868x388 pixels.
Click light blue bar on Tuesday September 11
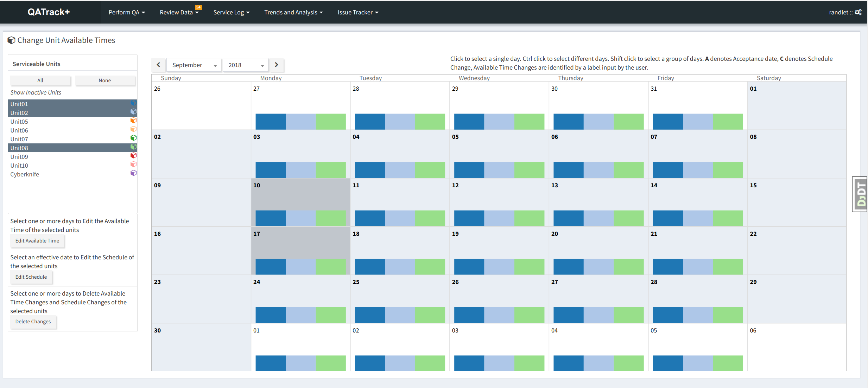point(400,218)
